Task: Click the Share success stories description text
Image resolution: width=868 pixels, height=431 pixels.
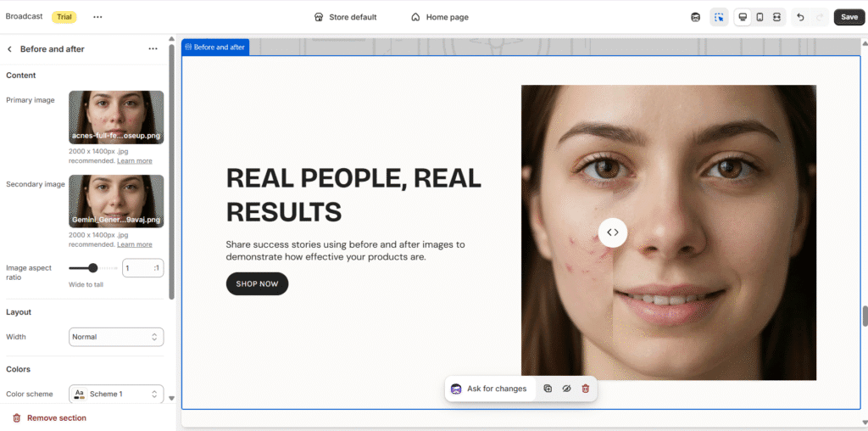Action: [346, 250]
